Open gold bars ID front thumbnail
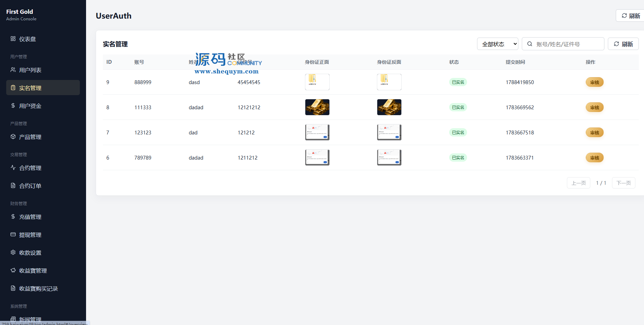Viewport: 644px width, 325px height. coord(317,107)
